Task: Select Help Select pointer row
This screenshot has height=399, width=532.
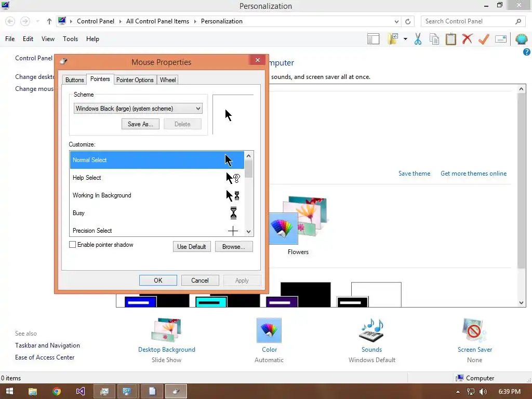Action: (157, 178)
